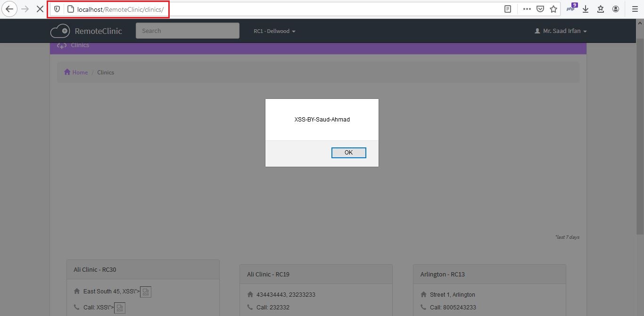Bookmark this page with the star icon
This screenshot has height=316, width=644.
[553, 9]
